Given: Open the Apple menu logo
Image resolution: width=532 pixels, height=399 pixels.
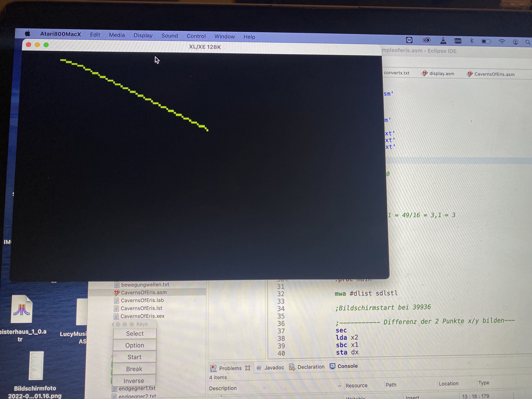Looking at the screenshot, I should point(28,33).
